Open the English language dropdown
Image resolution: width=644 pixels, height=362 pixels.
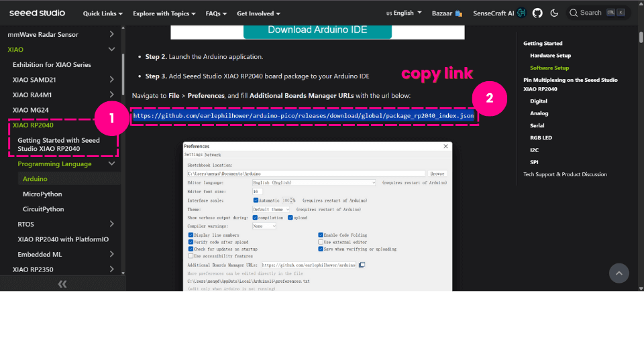pyautogui.click(x=405, y=13)
